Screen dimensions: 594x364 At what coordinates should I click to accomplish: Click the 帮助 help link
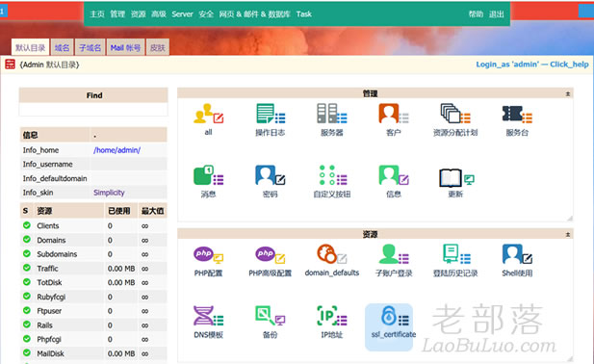[476, 14]
